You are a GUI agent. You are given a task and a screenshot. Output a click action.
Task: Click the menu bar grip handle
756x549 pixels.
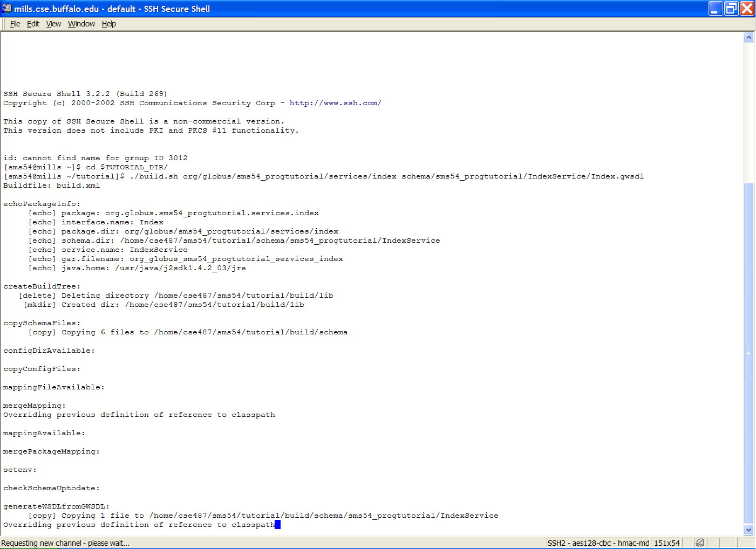(x=4, y=24)
